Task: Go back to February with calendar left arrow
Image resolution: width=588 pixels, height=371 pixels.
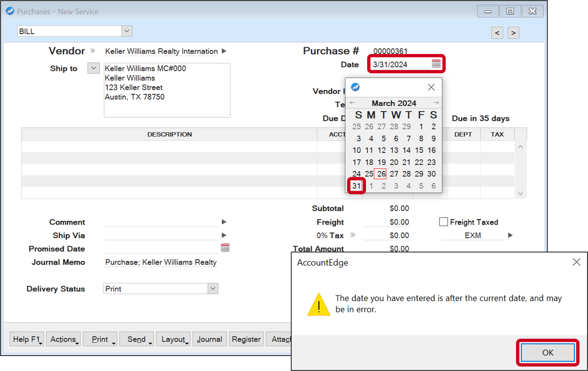Action: tap(352, 103)
